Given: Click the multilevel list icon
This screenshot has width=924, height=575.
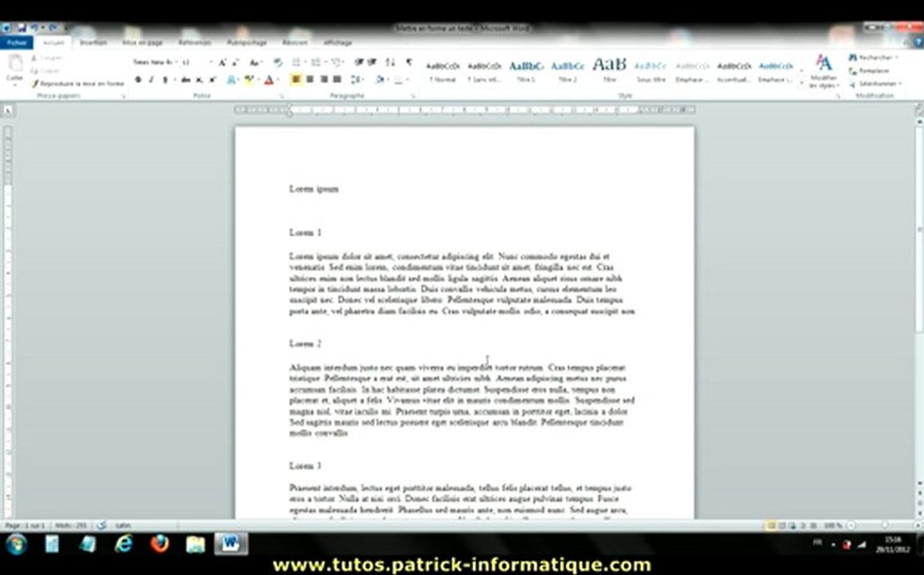Looking at the screenshot, I should pyautogui.click(x=337, y=62).
